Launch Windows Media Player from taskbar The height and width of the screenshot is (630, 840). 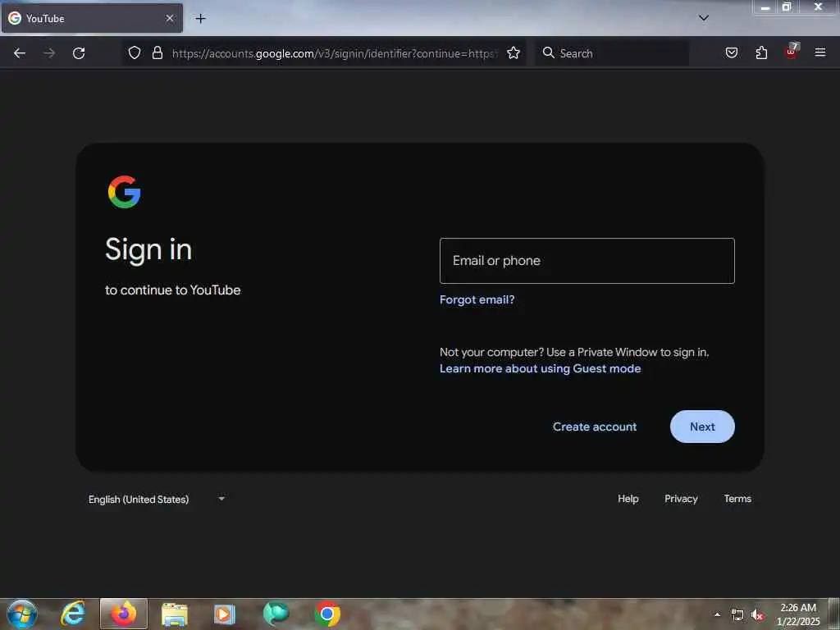tap(225, 614)
